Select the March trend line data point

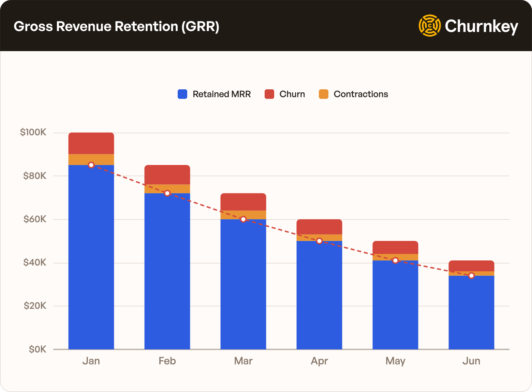pyautogui.click(x=243, y=219)
